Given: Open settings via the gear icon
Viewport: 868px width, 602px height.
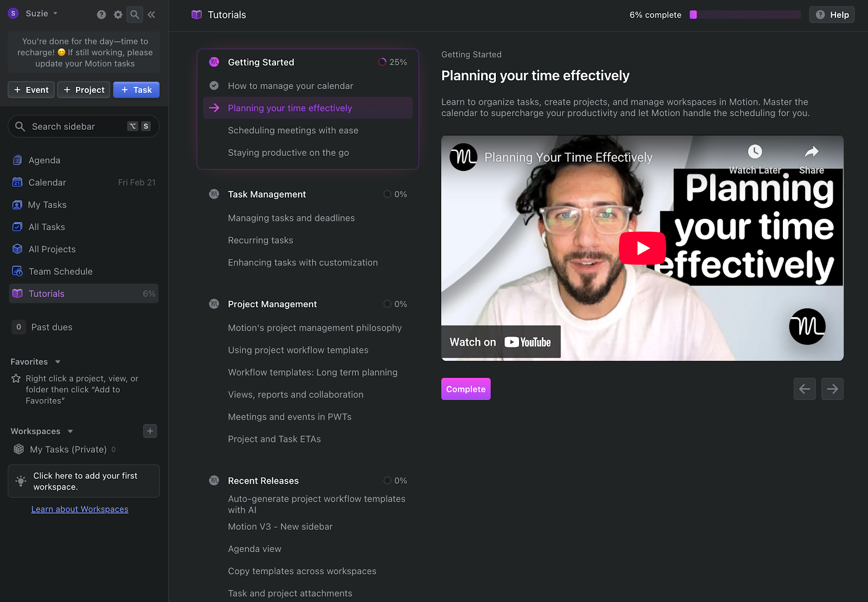Looking at the screenshot, I should (x=118, y=15).
